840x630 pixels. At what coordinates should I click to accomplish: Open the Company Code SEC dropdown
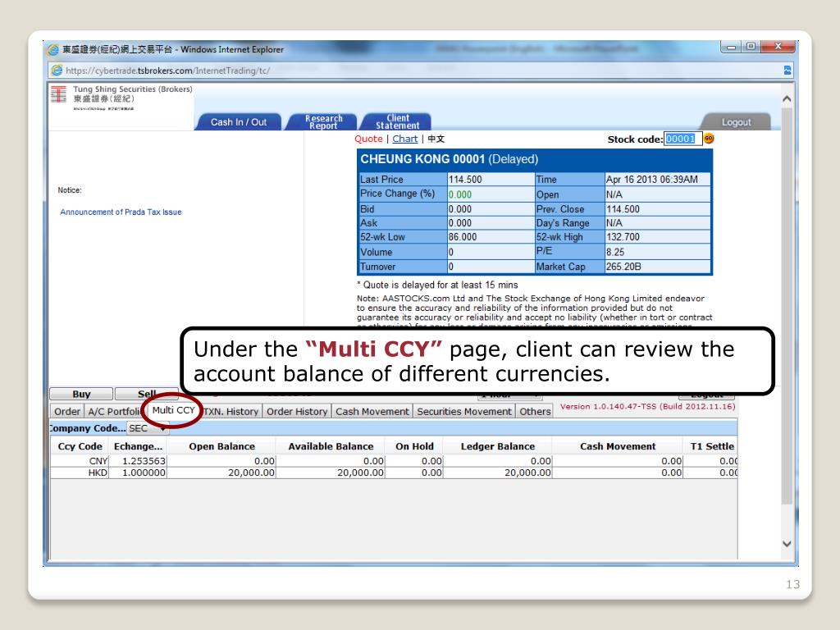148,428
